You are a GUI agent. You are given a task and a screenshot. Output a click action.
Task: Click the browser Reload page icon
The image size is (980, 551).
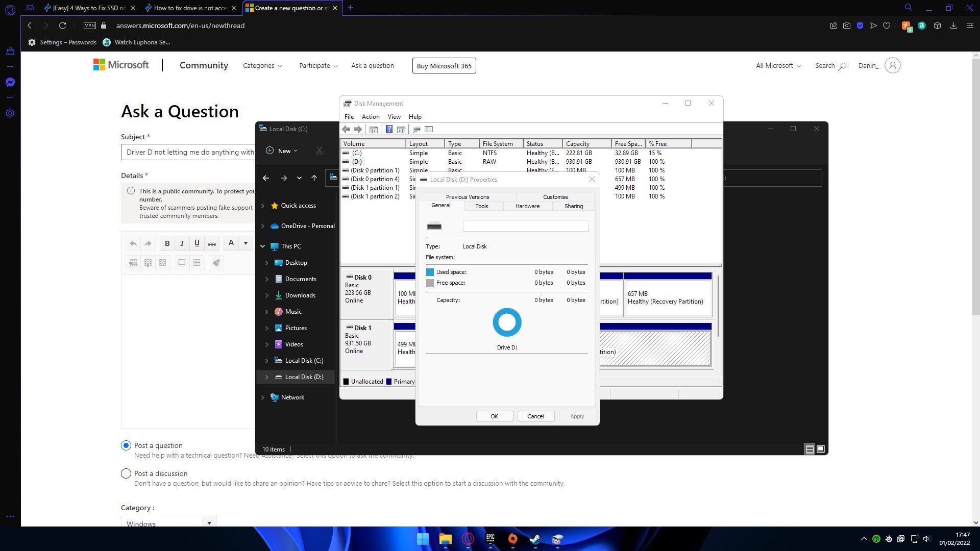pos(62,26)
